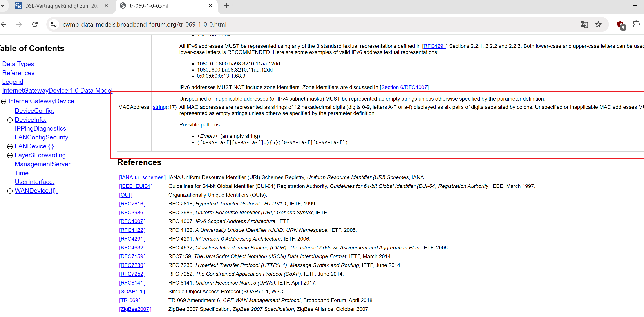Click the Google Translate page icon

(x=584, y=25)
